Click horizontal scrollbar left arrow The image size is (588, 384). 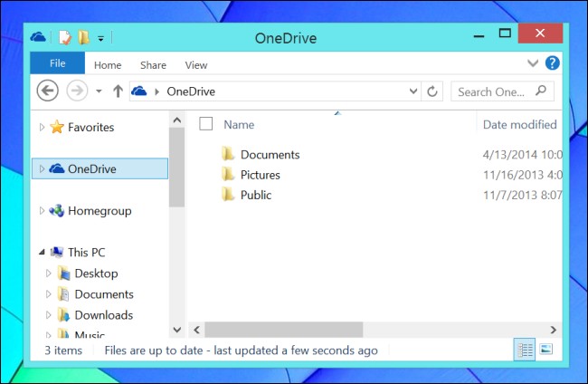click(196, 330)
